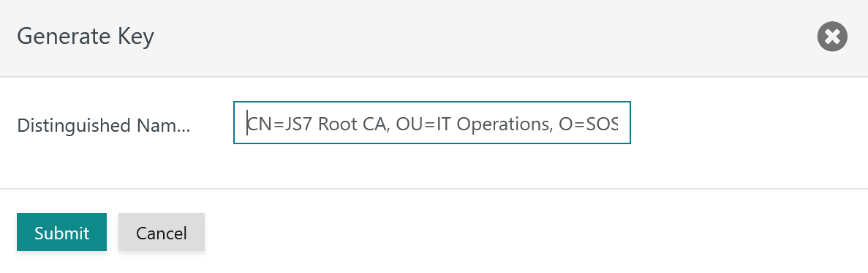This screenshot has height=273, width=868.
Task: Click 'O=SOS' at the field's end
Action: coord(589,124)
